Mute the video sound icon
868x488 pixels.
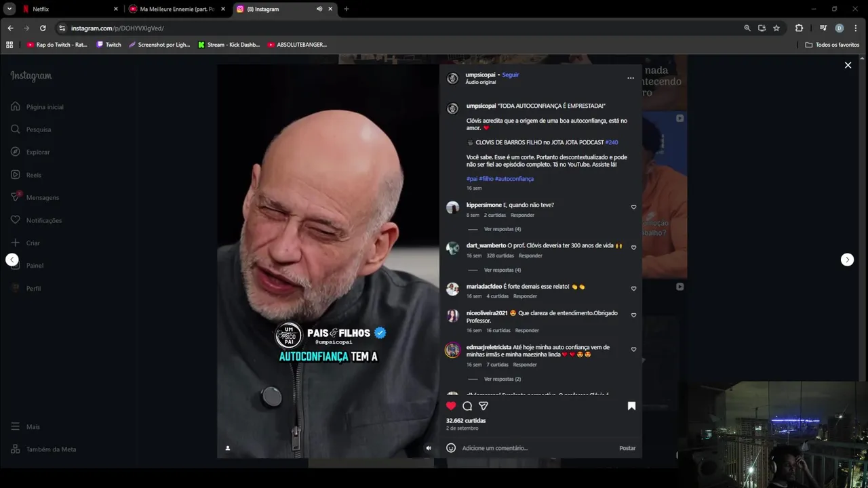point(429,448)
